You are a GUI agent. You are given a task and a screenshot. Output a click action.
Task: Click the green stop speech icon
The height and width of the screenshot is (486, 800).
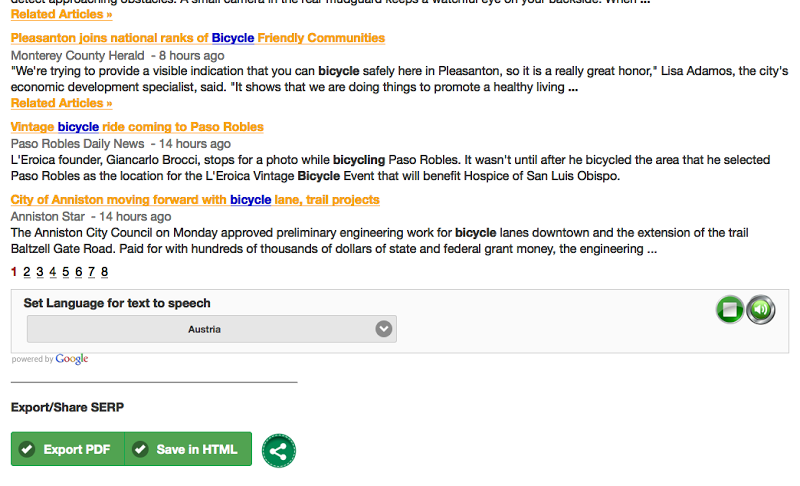730,310
